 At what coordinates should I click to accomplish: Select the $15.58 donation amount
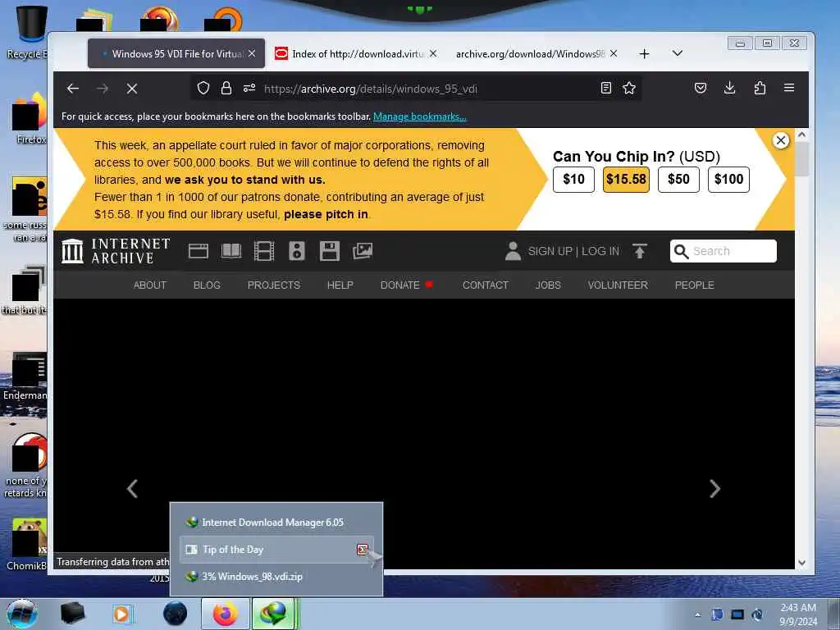click(626, 180)
